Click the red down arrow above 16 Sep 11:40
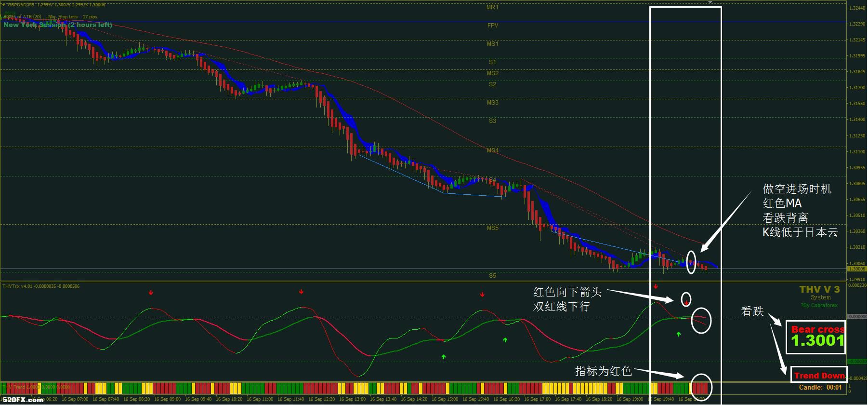 301,292
